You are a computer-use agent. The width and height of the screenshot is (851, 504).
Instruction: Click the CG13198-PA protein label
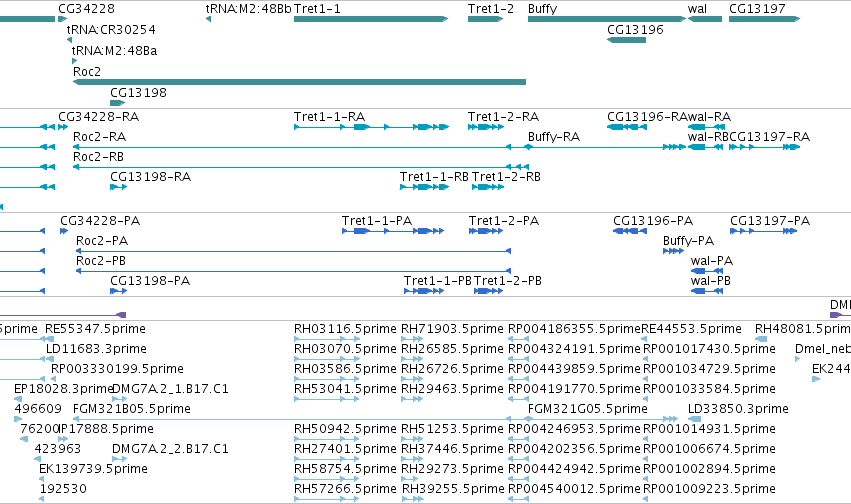click(x=150, y=281)
